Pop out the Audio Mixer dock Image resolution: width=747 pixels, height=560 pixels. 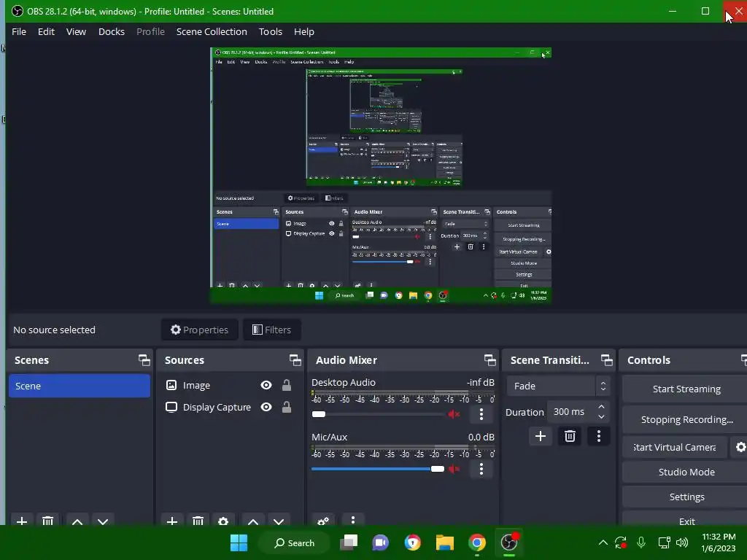click(489, 360)
